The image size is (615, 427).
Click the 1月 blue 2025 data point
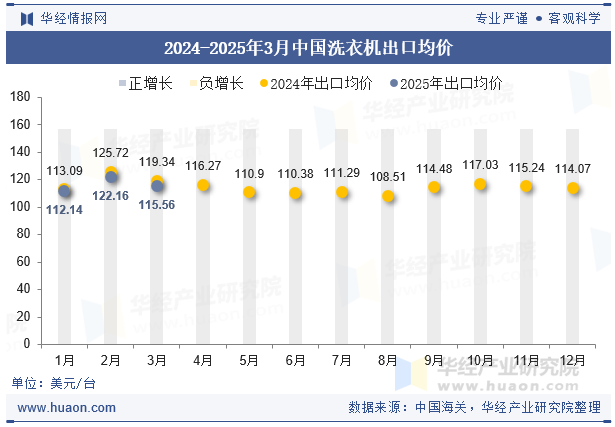tap(64, 191)
